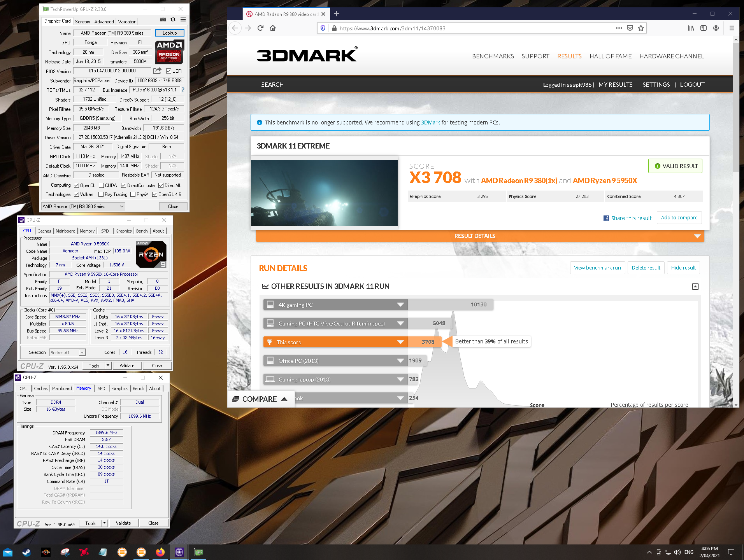Toggle the DirectCompute checkbox

[124, 185]
